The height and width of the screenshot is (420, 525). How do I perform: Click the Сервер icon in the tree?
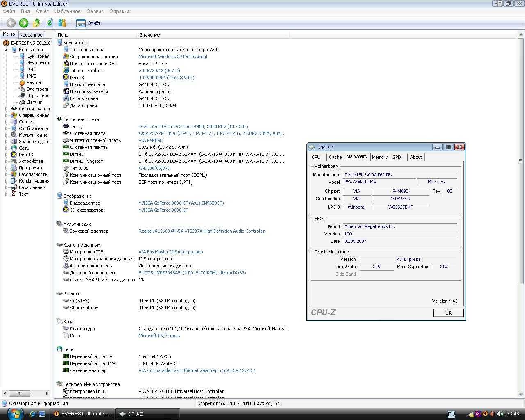pyautogui.click(x=14, y=122)
